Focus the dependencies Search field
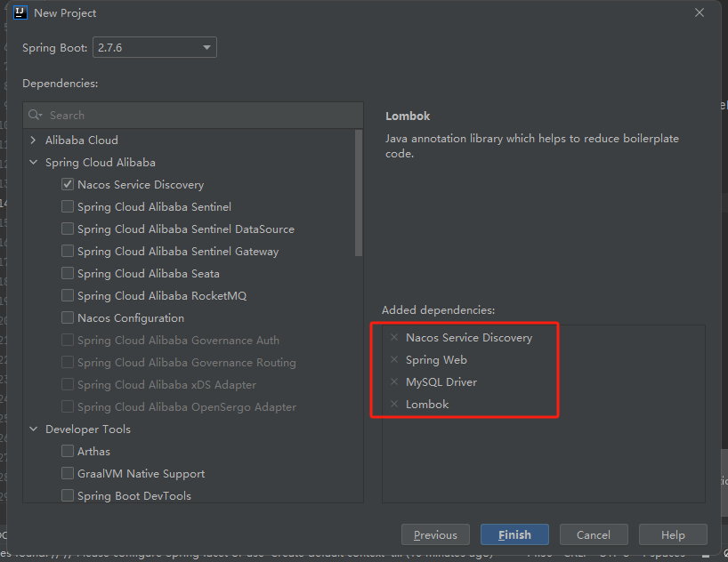This screenshot has height=562, width=728. coord(192,115)
